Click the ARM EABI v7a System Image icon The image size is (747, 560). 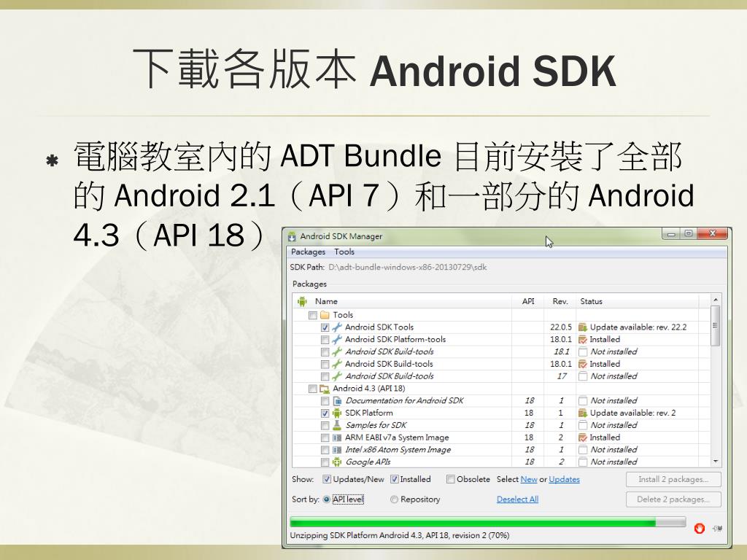coord(337,438)
